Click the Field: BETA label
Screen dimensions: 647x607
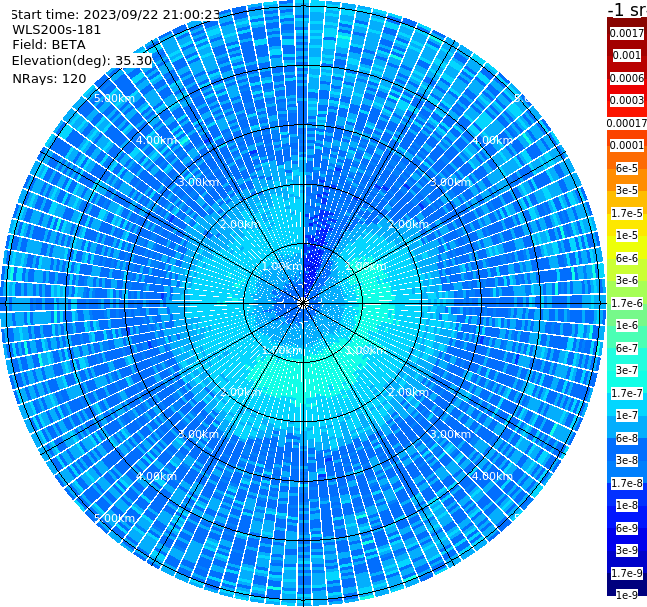click(49, 45)
